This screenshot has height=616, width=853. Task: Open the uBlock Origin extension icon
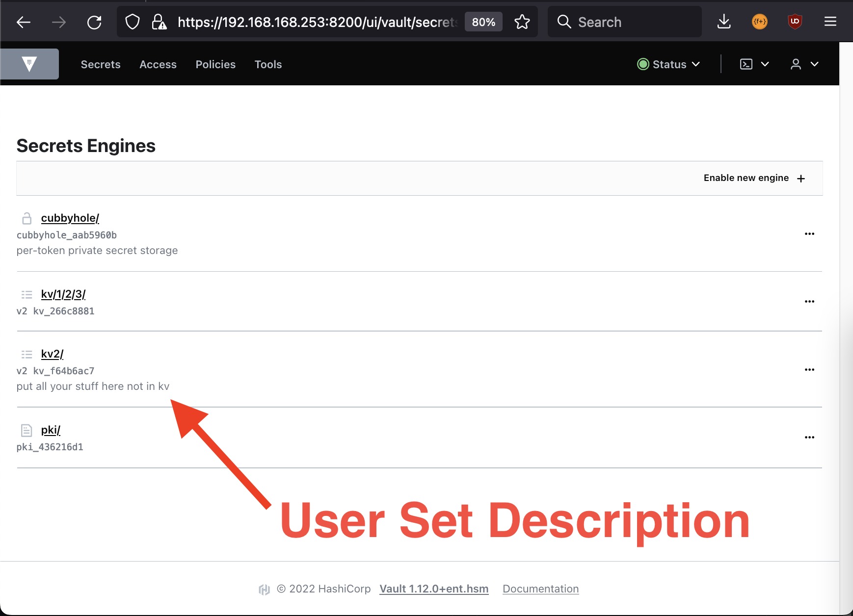(794, 22)
